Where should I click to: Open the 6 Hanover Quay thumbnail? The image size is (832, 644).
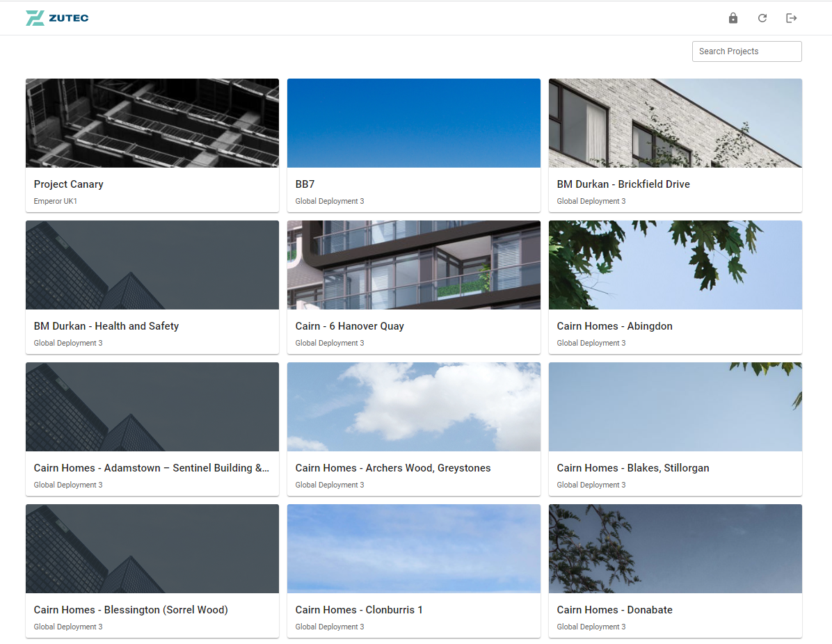(414, 265)
